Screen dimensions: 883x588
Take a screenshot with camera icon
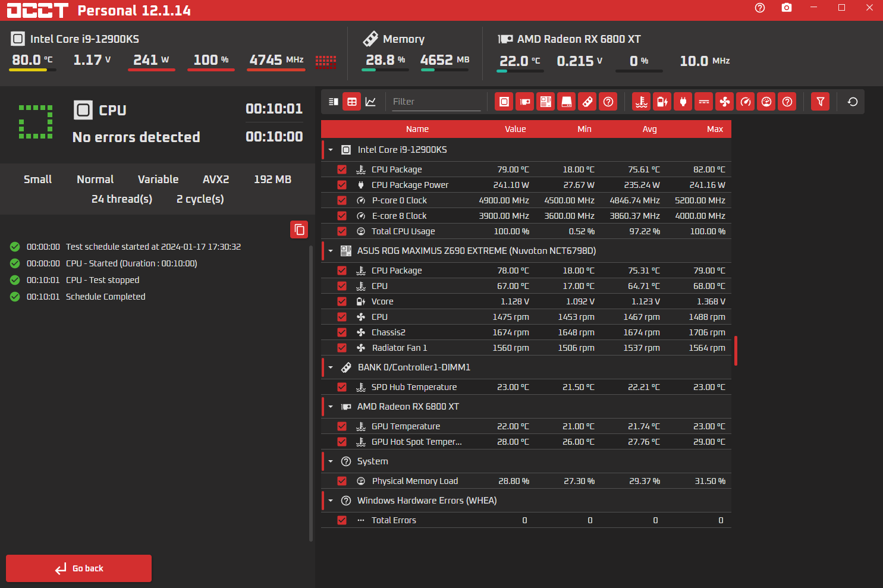(x=787, y=8)
